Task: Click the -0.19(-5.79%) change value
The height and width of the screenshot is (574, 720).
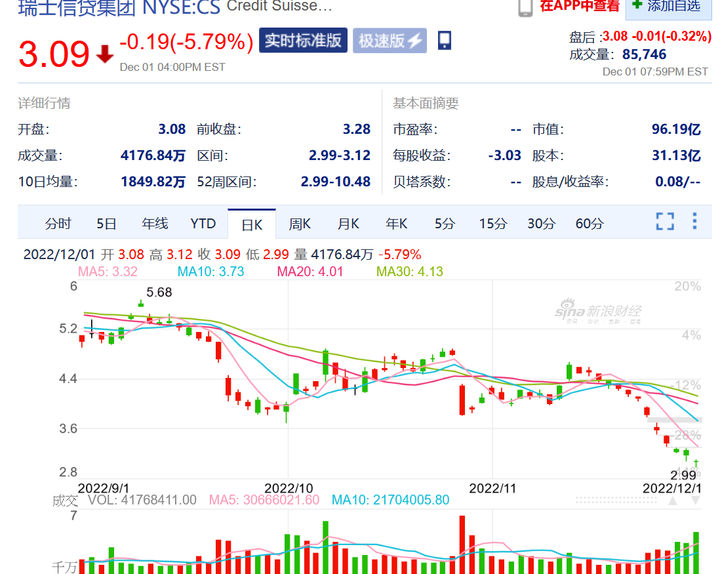Action: 186,42
